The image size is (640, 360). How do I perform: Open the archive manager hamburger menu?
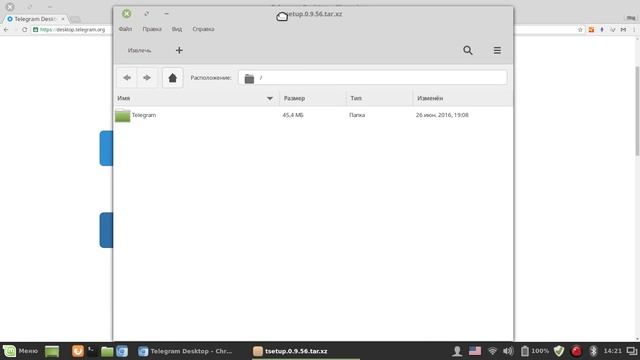tap(497, 50)
